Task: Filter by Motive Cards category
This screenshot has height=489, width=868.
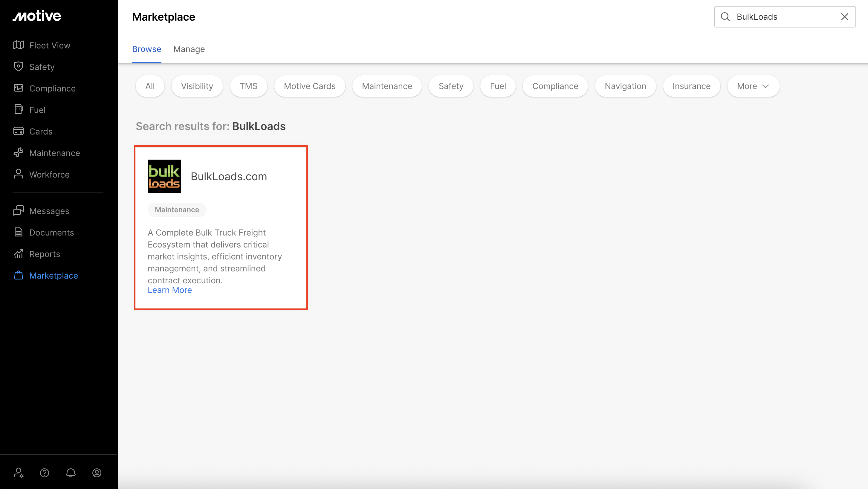Action: click(x=309, y=86)
